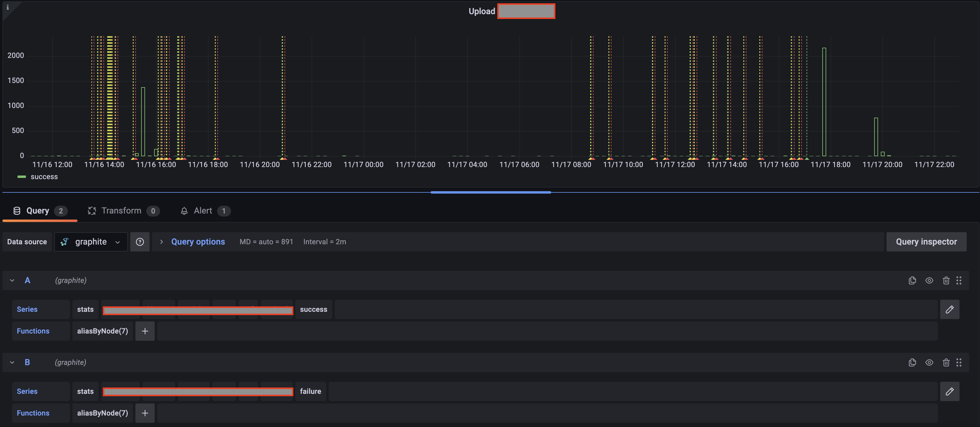Image resolution: width=980 pixels, height=427 pixels.
Task: Edit query A series with the pencil icon
Action: pos(950,309)
